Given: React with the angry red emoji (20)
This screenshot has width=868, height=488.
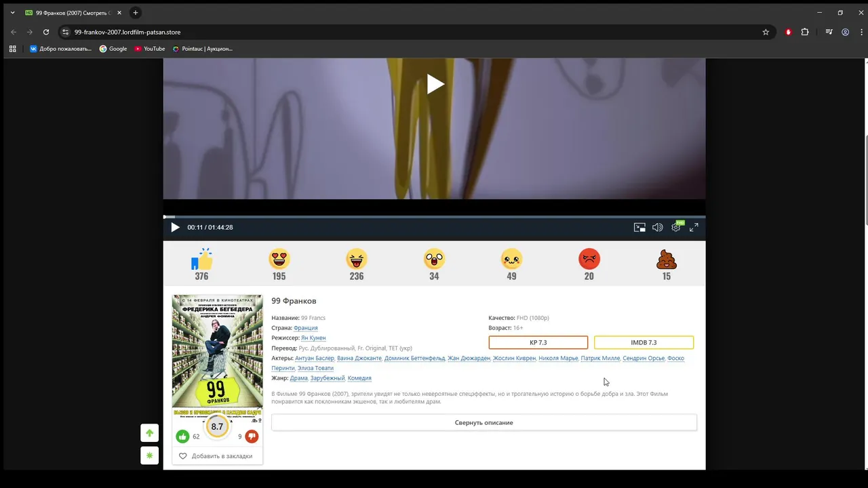Looking at the screenshot, I should point(589,259).
